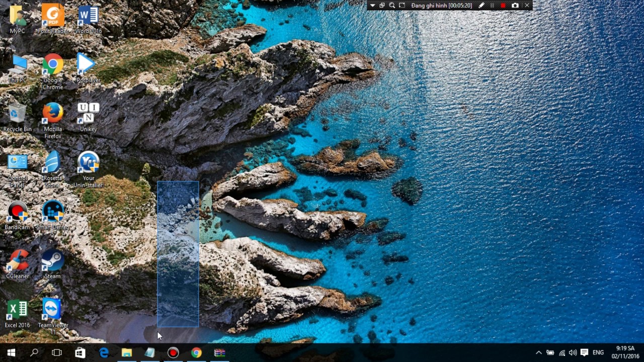Select the Unikey desktop shortcut

click(x=88, y=118)
